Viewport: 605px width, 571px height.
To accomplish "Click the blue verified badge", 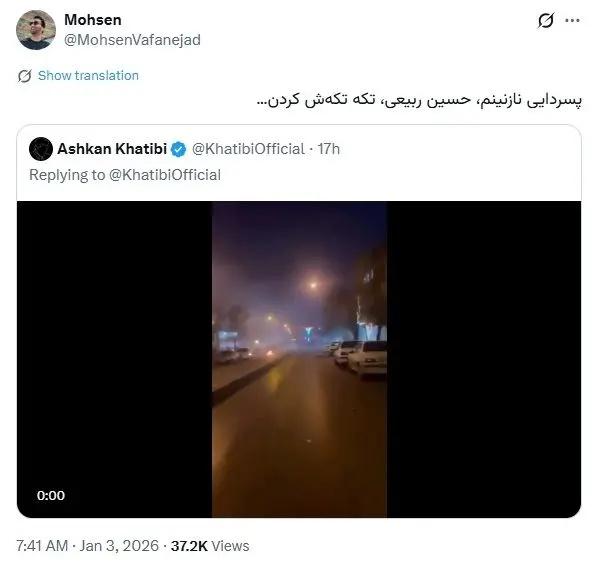I will coord(178,149).
